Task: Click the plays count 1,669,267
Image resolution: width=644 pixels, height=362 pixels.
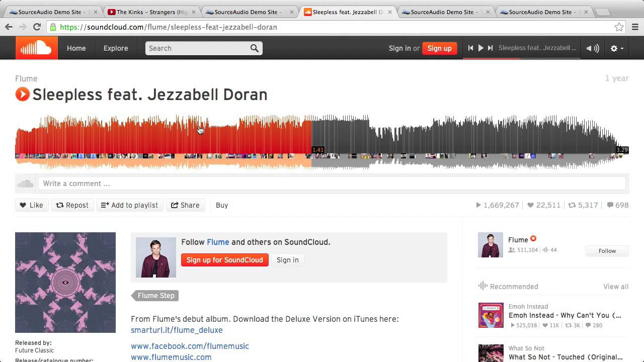Action: 497,205
